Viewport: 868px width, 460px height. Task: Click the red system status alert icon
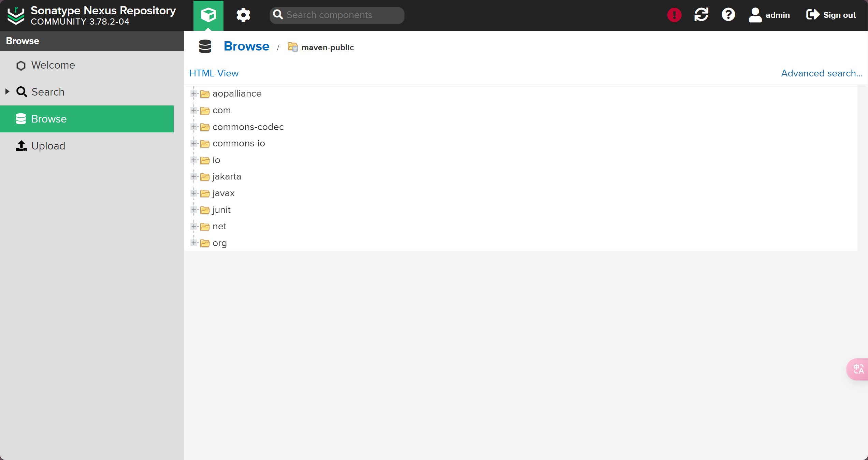pyautogui.click(x=674, y=15)
